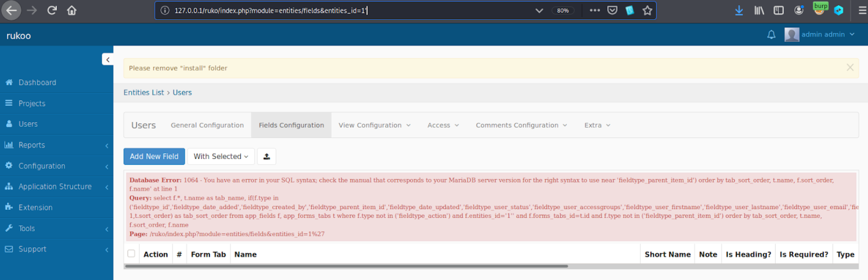The height and width of the screenshot is (280, 868).
Task: Dismiss the install folder warning
Action: tap(850, 67)
